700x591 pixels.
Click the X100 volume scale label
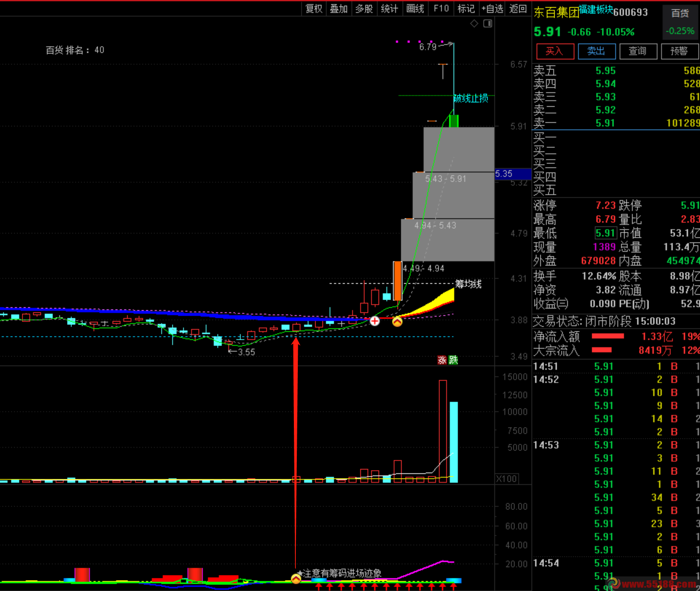[x=507, y=479]
